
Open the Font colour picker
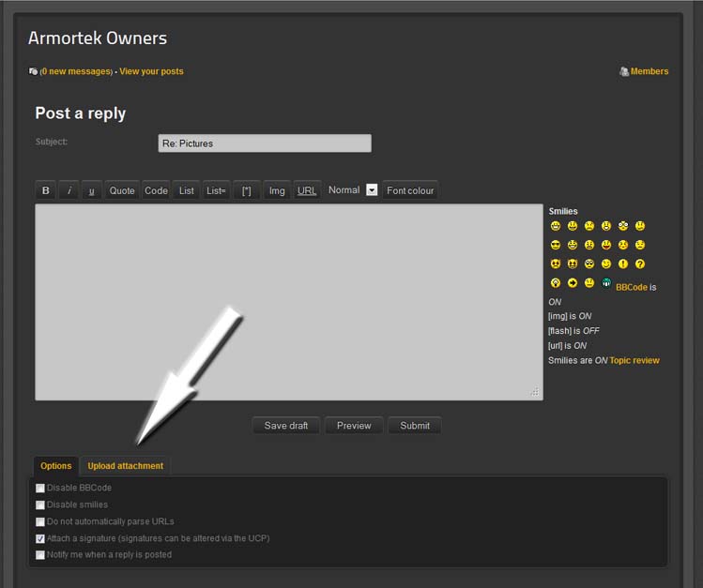[410, 190]
